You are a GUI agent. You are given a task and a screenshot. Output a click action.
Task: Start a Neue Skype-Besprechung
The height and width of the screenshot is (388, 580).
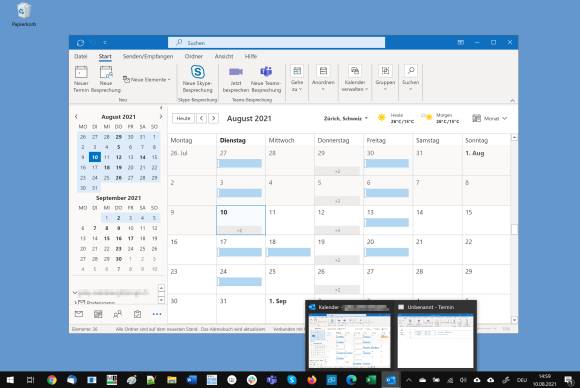[198, 79]
